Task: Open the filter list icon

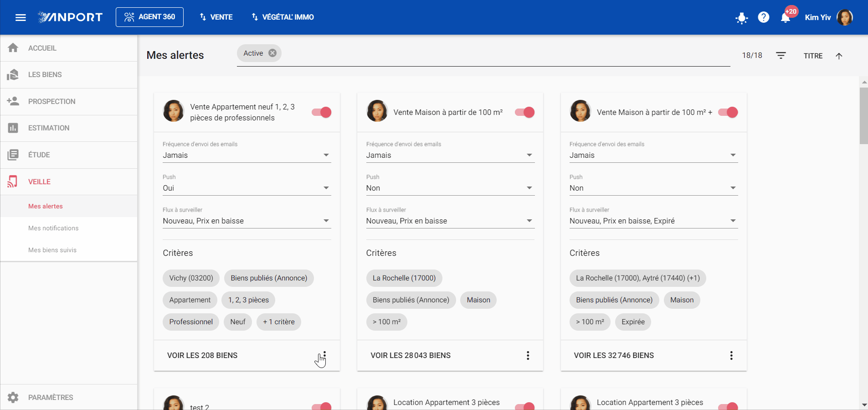Action: [x=781, y=56]
